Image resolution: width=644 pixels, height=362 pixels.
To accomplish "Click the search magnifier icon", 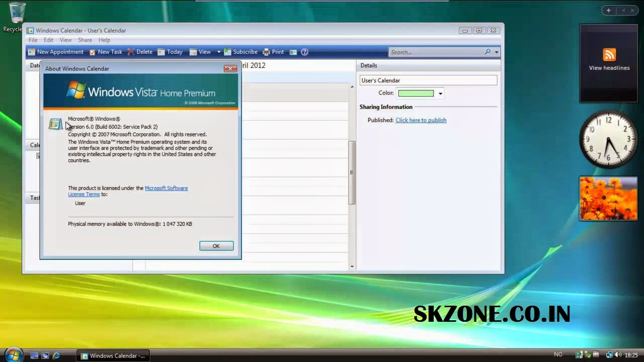I will tap(488, 52).
